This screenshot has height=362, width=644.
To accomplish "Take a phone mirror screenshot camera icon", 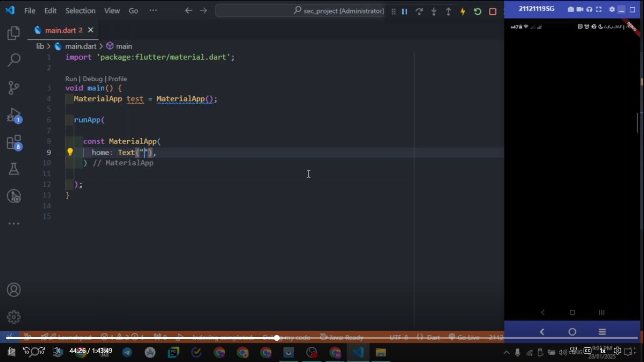I will (x=570, y=9).
